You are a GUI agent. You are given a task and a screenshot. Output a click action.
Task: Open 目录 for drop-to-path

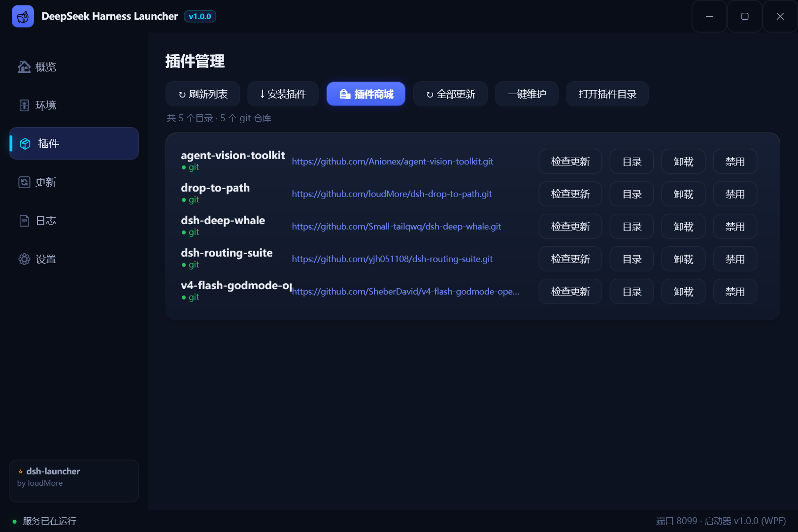coord(632,194)
